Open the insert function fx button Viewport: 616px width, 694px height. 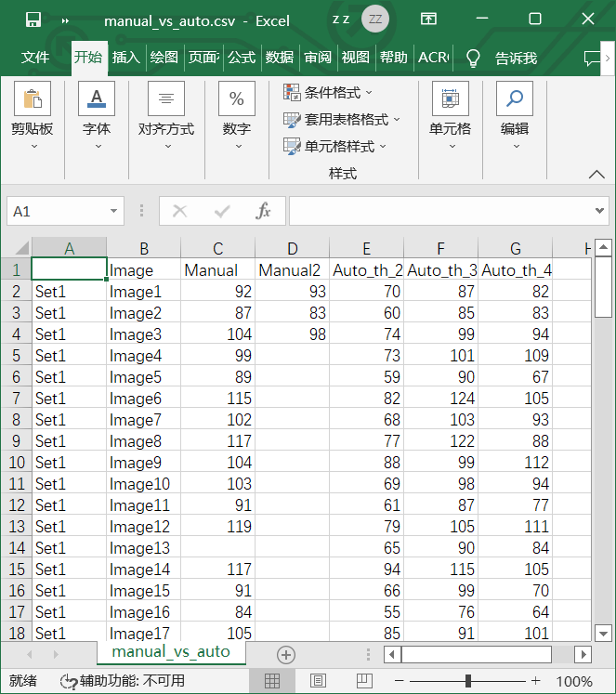pyautogui.click(x=263, y=211)
